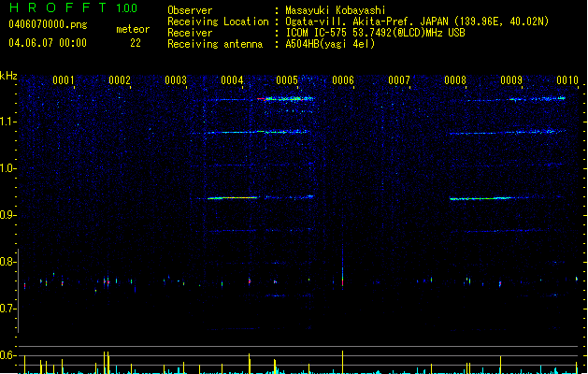The image size is (588, 374).
Task: Click the 0.9 kHz axis value
Action: pyautogui.click(x=7, y=215)
